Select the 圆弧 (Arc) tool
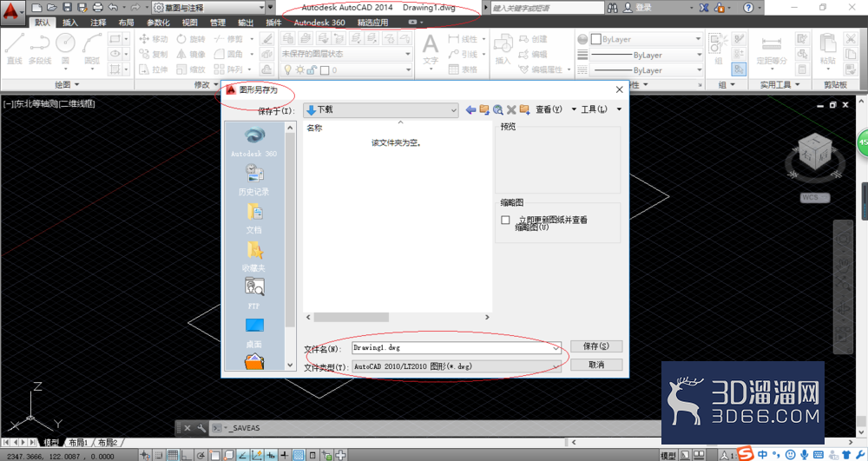 pyautogui.click(x=92, y=49)
